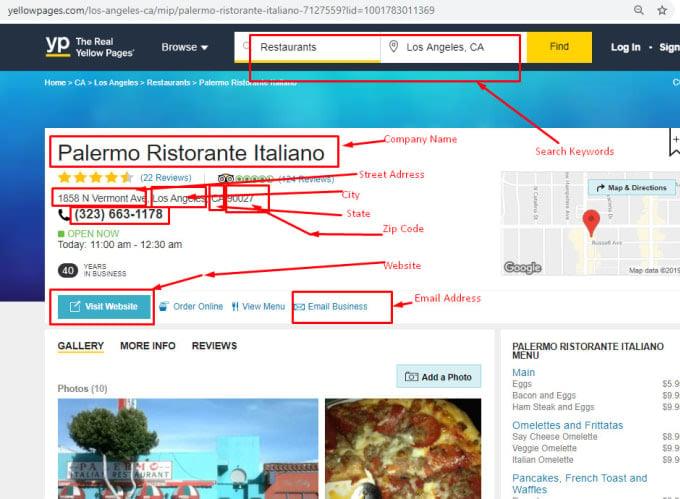Click the phone icon beside the number
680x499 pixels.
64,214
